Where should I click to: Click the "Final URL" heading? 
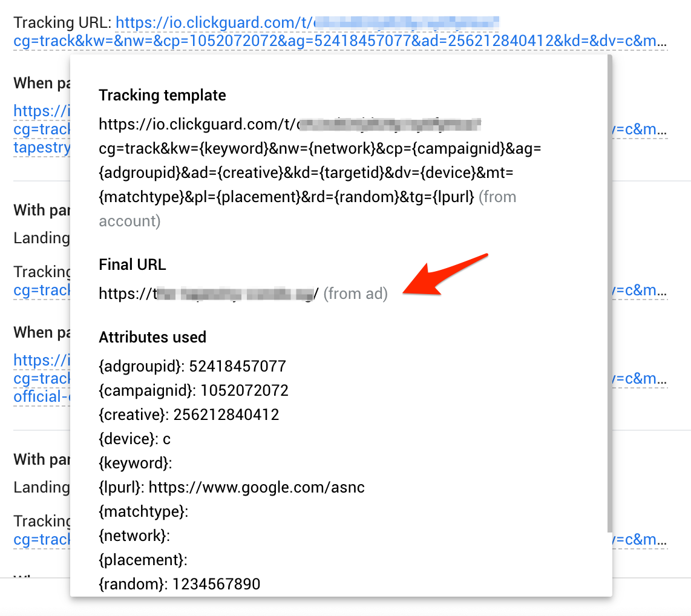132,264
